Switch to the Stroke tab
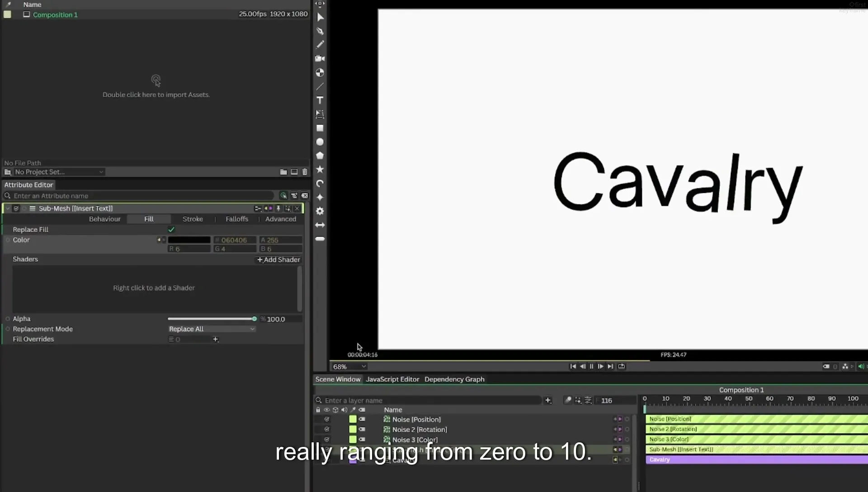The width and height of the screenshot is (868, 492). [193, 219]
